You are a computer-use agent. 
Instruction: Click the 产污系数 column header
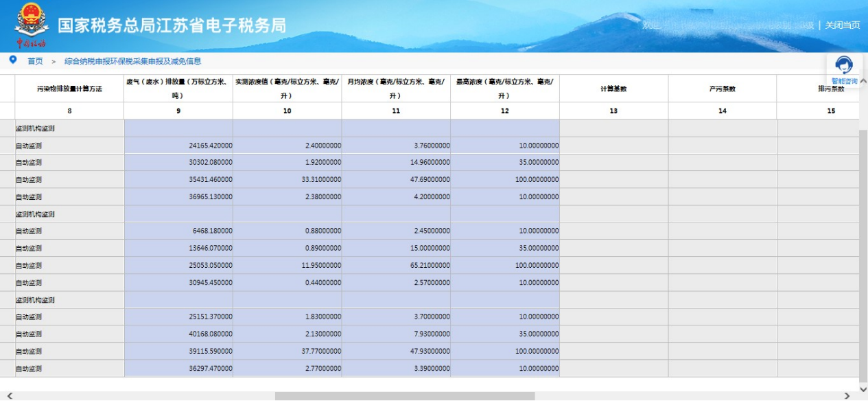pos(723,89)
